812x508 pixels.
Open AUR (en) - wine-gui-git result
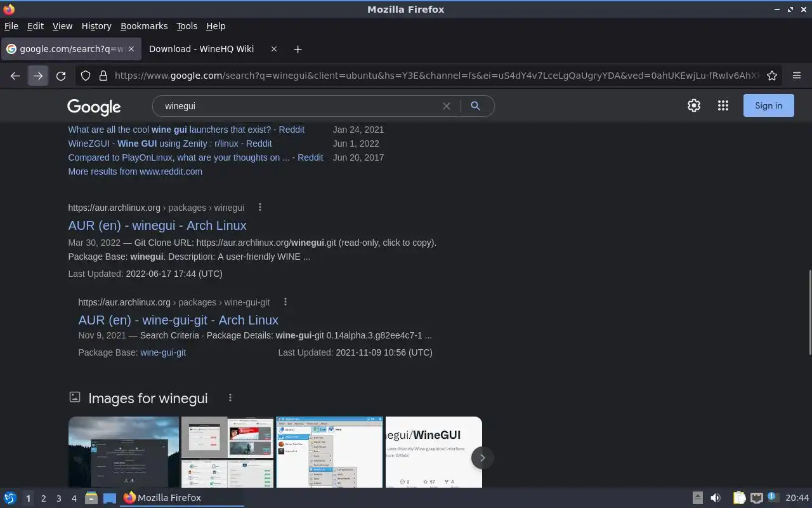click(178, 320)
